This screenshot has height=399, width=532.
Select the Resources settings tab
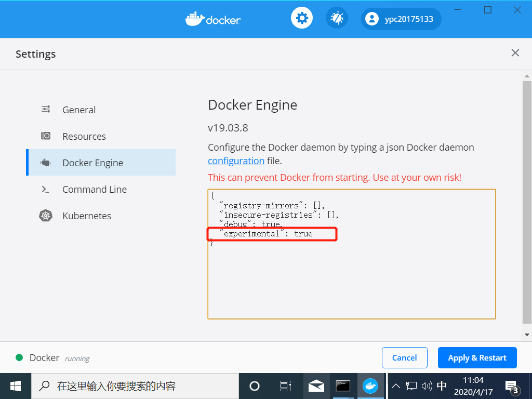point(101,136)
